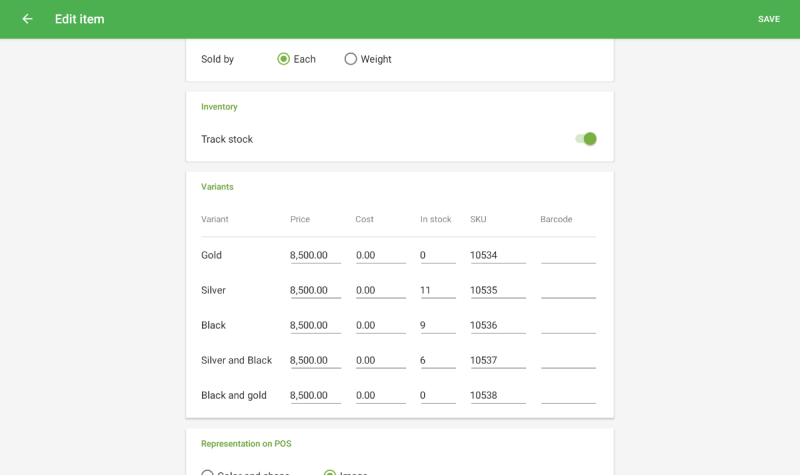Image resolution: width=800 pixels, height=475 pixels.
Task: Select the Each radio button
Action: tap(284, 59)
